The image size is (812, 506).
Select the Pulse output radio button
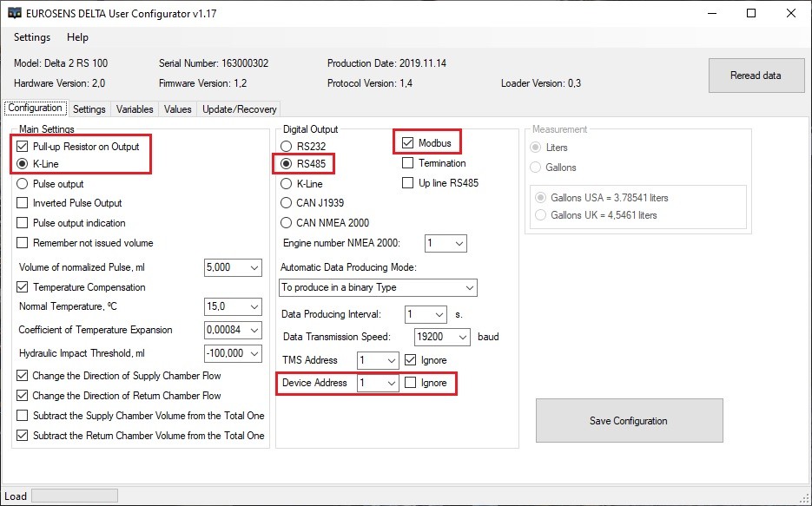point(23,184)
